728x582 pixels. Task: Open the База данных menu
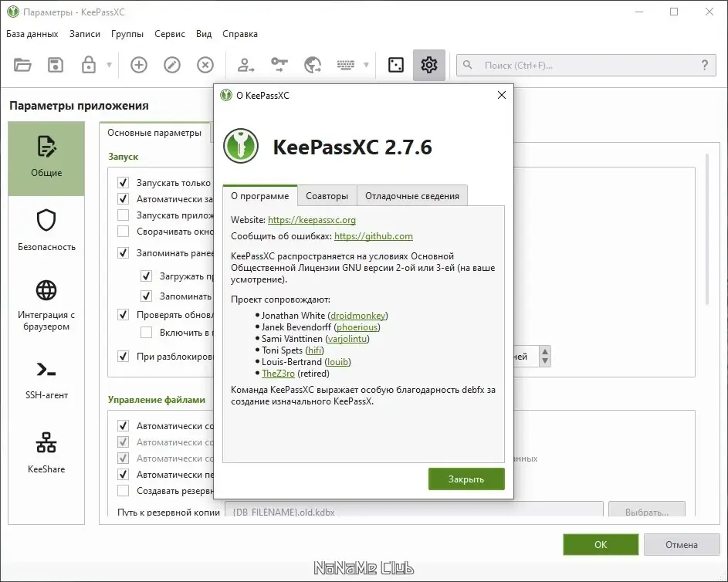[32, 34]
